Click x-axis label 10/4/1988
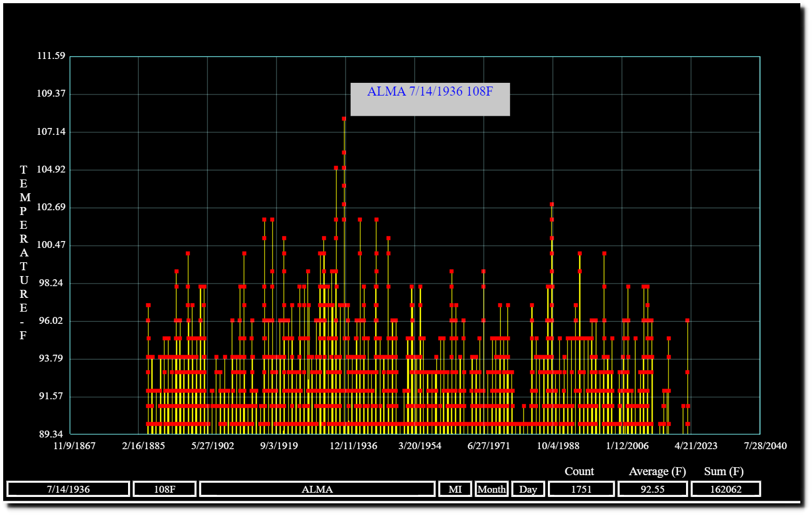Image resolution: width=812 pixels, height=515 pixels. pos(558,446)
